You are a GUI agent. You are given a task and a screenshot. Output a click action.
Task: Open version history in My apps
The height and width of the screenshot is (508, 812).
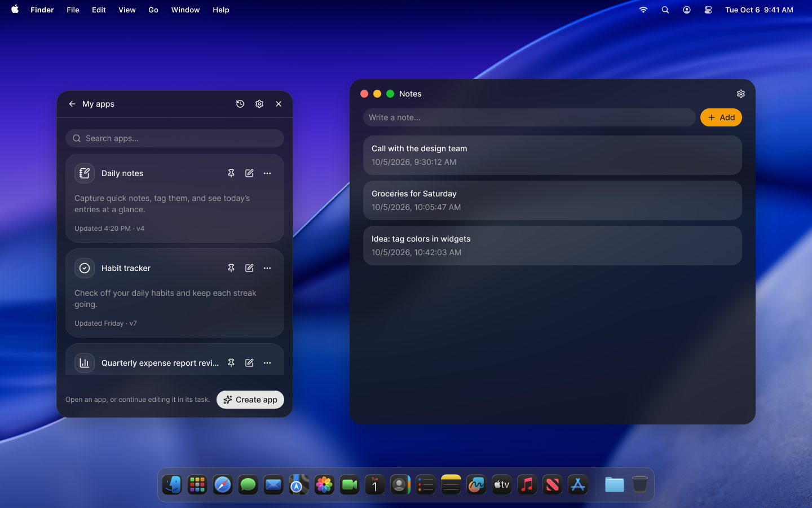(240, 104)
